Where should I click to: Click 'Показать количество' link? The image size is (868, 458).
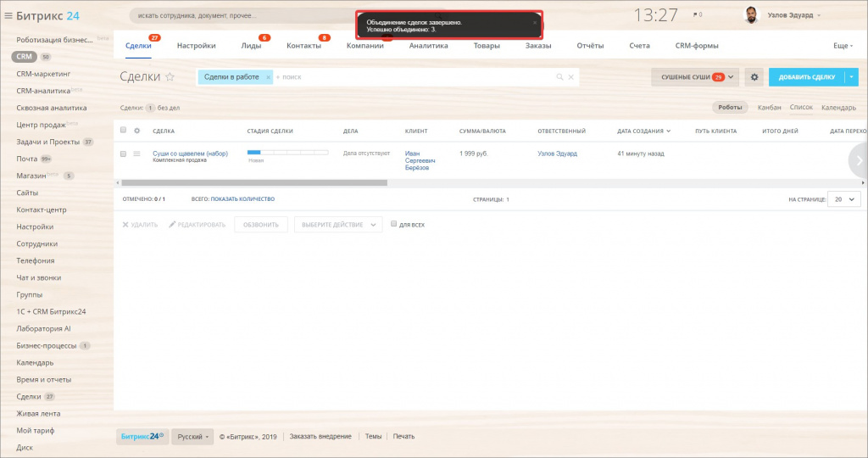coord(242,198)
